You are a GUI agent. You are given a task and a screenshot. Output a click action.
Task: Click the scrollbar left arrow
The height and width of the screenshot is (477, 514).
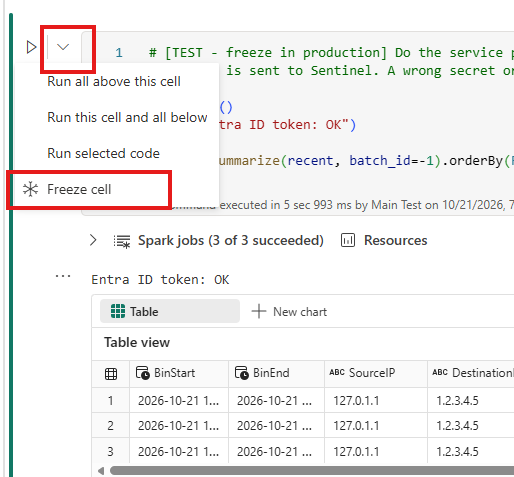click(x=101, y=471)
